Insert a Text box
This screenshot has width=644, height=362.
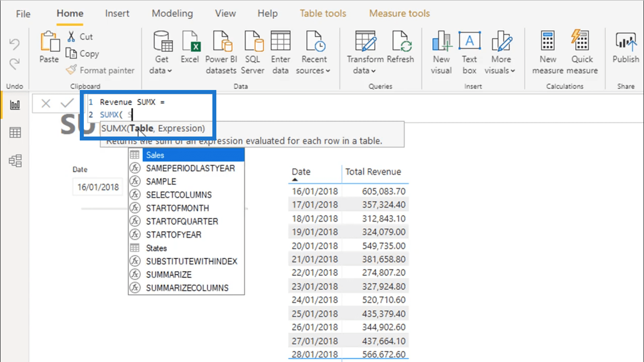(469, 52)
